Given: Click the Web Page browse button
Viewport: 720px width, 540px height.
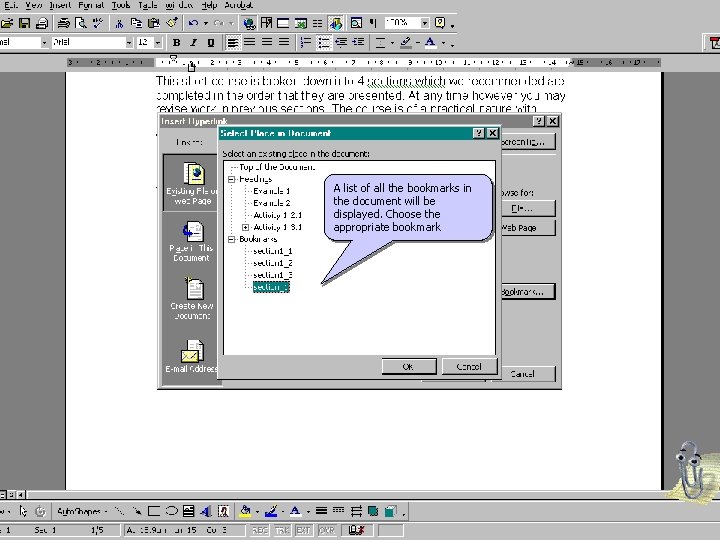Looking at the screenshot, I should (528, 228).
